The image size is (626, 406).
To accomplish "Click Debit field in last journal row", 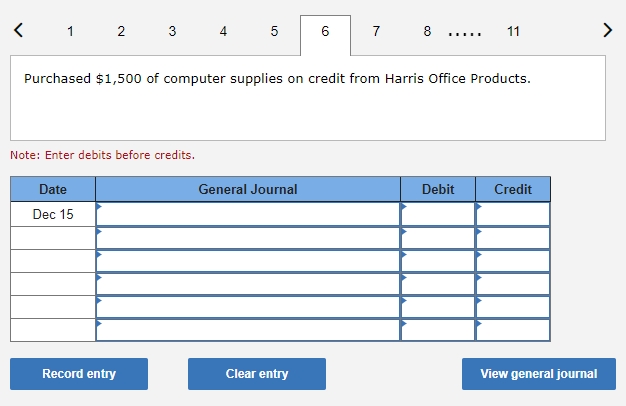I will point(438,330).
